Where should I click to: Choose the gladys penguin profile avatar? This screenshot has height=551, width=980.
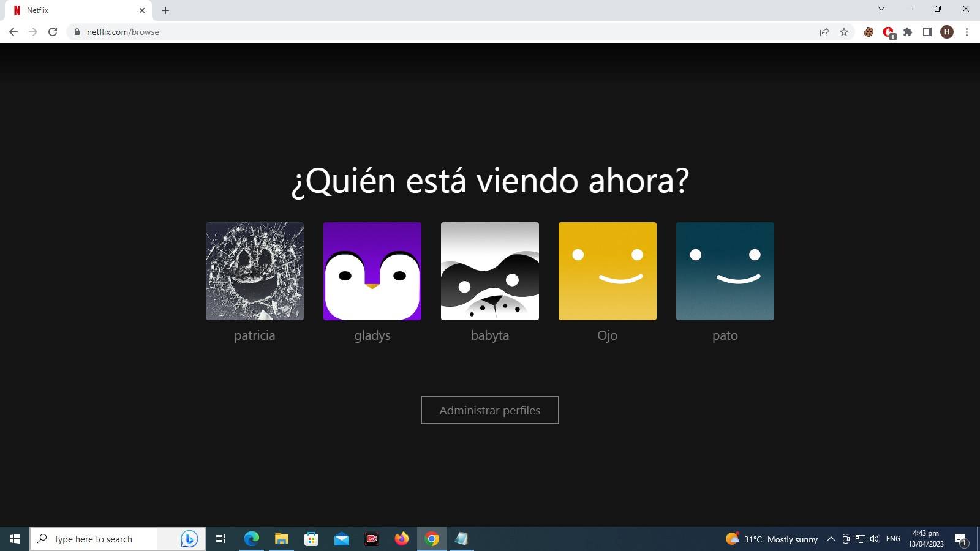pos(372,271)
